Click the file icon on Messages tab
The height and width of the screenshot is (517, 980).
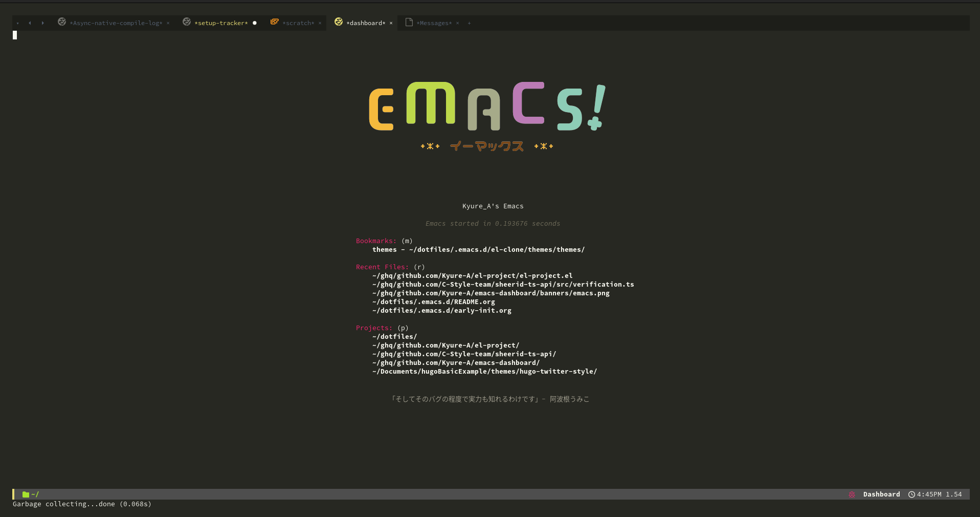pyautogui.click(x=409, y=22)
